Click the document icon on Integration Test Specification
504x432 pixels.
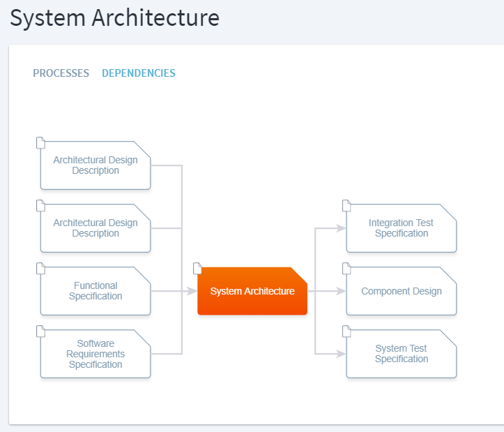pyautogui.click(x=346, y=206)
